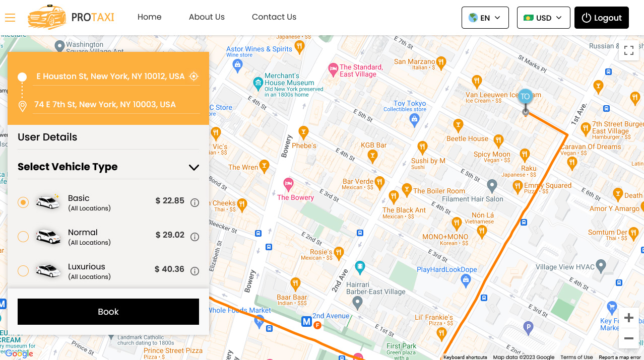Open Keyboard shortcuts link

point(465,357)
